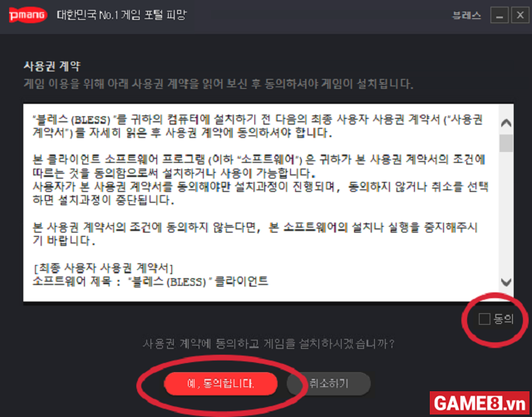Click the license text scroll-up arrow
This screenshot has width=532, height=417.
tap(506, 122)
